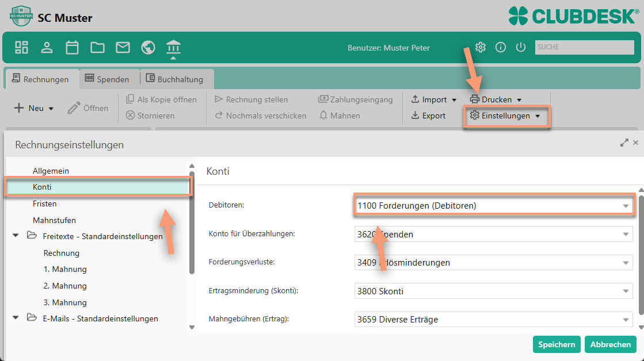Open the files folder icon

tap(97, 48)
